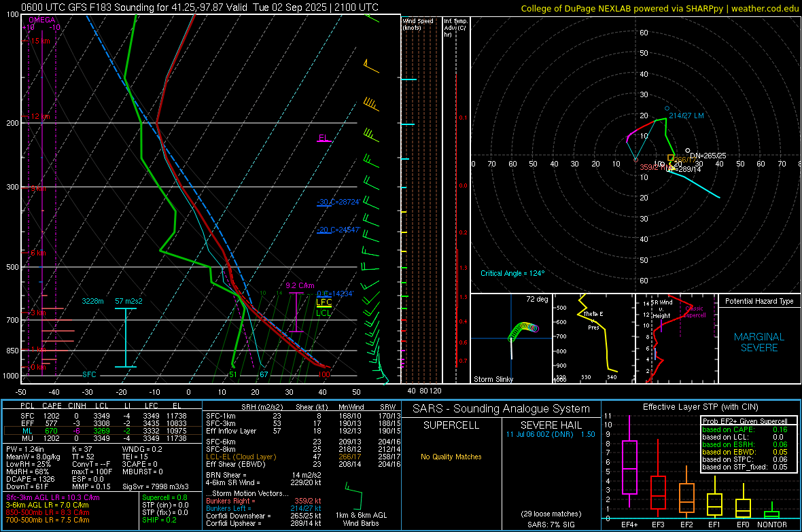The width and height of the screenshot is (802, 532).
Task: Select the MU parcel row
Action: pos(101,438)
